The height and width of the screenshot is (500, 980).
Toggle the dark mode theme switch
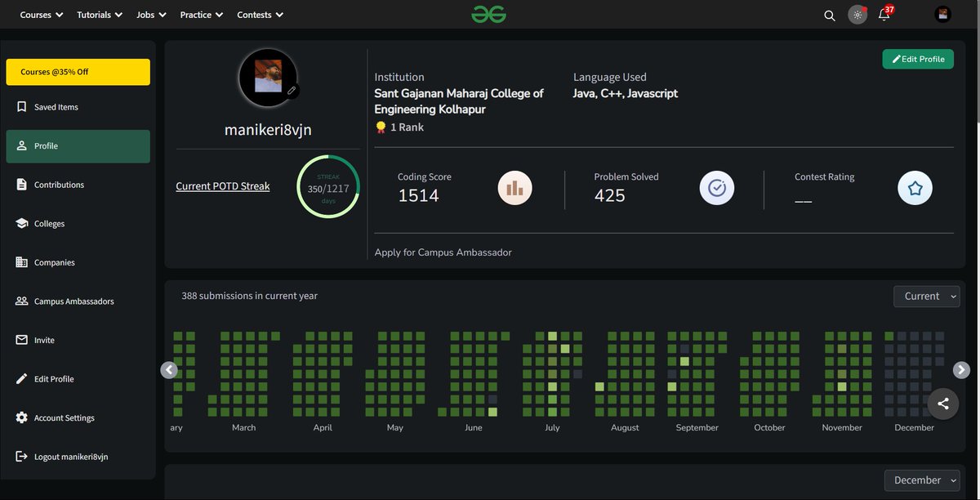(x=857, y=15)
